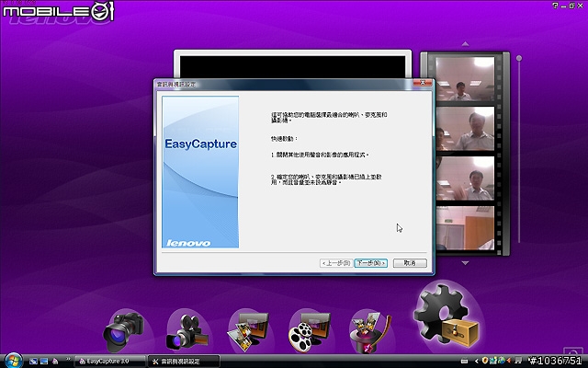Screen dimensions: 588x368
Task: Click the step 1 instruction text
Action: tap(320, 155)
